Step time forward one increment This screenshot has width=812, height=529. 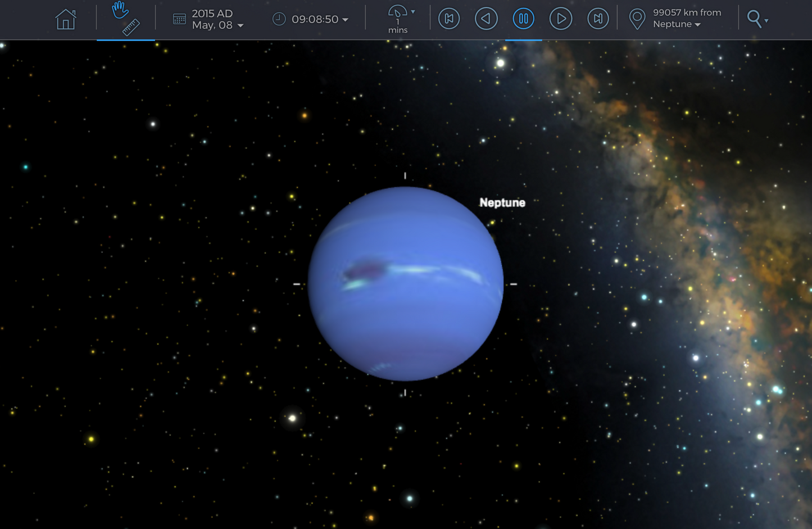560,19
